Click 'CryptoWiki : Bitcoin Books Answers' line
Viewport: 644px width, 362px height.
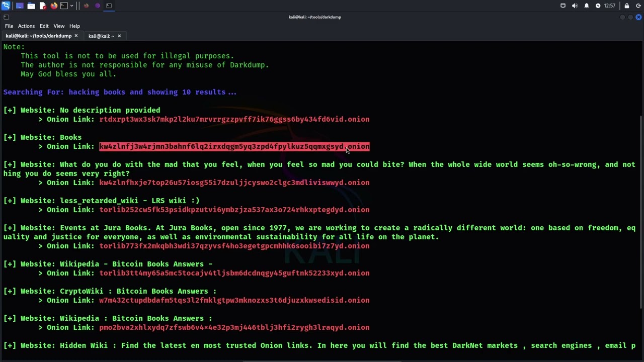(x=110, y=291)
